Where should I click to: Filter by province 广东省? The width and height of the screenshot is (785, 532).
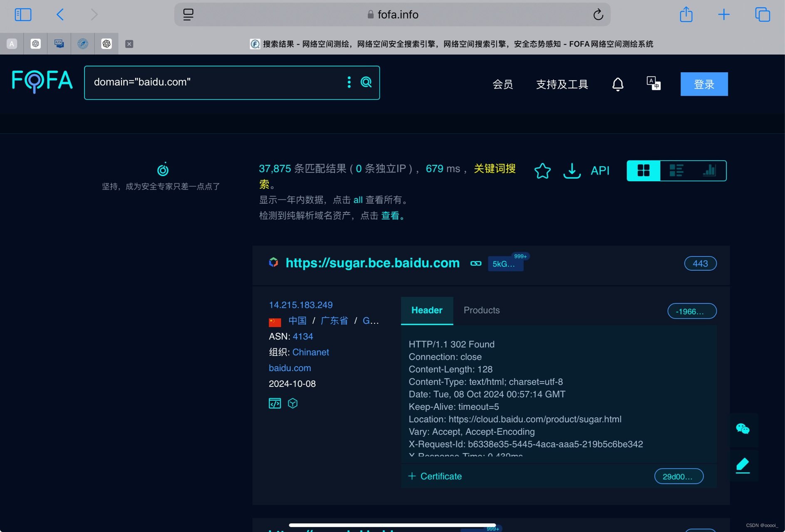tap(334, 321)
